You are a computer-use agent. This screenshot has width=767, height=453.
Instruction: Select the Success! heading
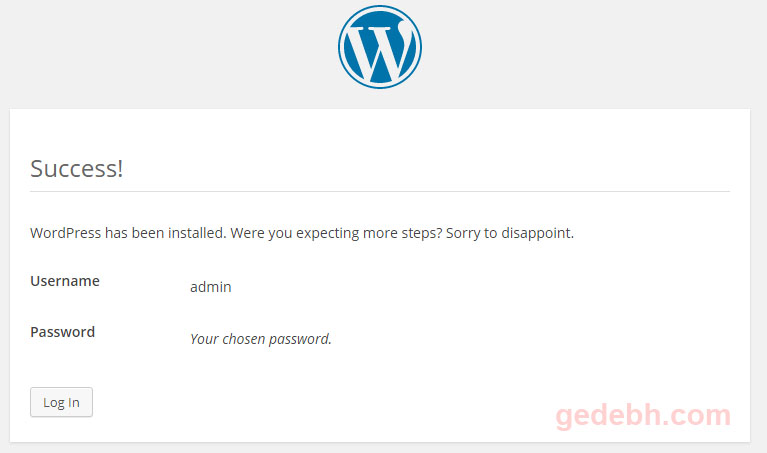pyautogui.click(x=76, y=169)
